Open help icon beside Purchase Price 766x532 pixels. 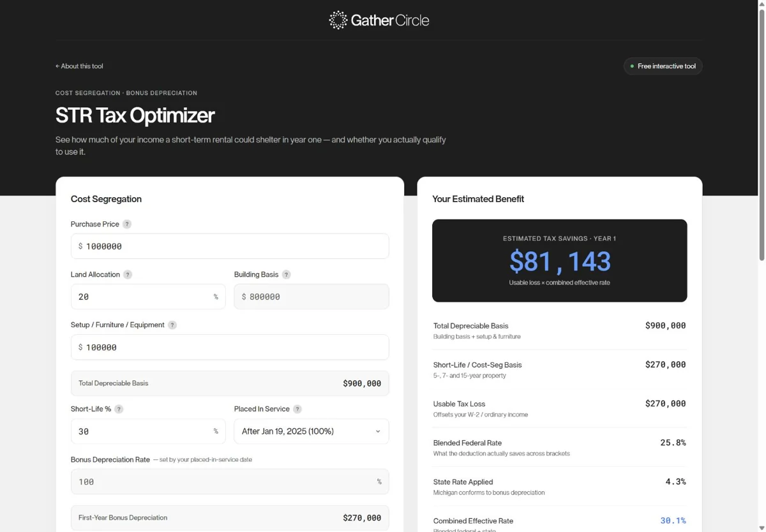pyautogui.click(x=127, y=224)
